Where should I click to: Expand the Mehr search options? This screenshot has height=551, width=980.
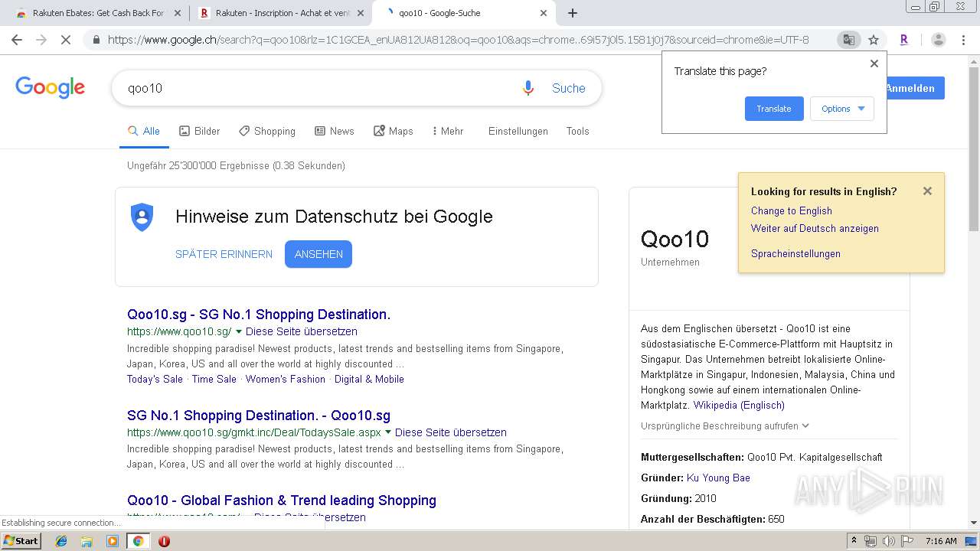point(448,132)
